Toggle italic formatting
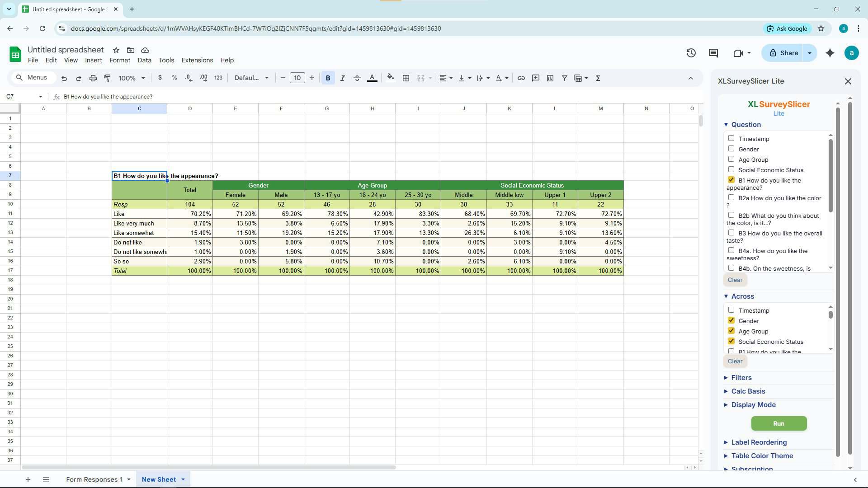This screenshot has width=868, height=488. (342, 78)
